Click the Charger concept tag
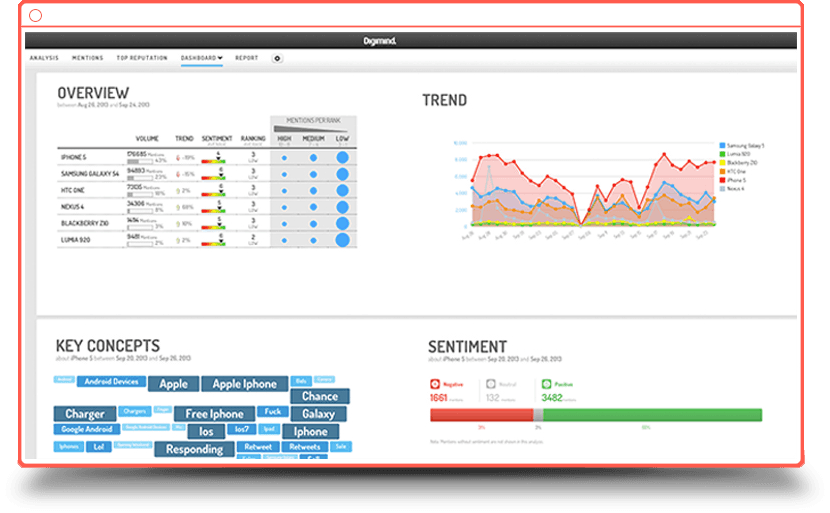This screenshot has width=830, height=513. pyautogui.click(x=85, y=413)
